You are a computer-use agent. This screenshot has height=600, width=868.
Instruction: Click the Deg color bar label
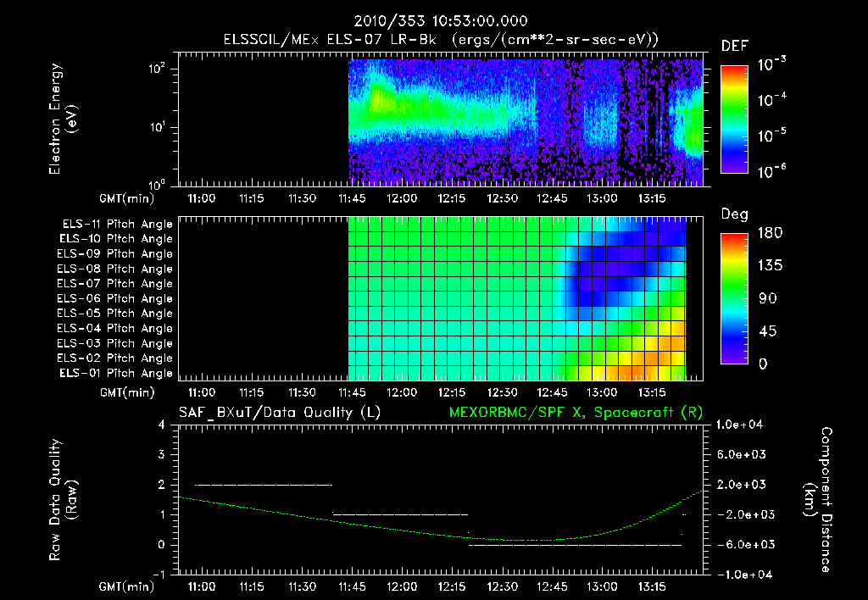pyautogui.click(x=735, y=214)
